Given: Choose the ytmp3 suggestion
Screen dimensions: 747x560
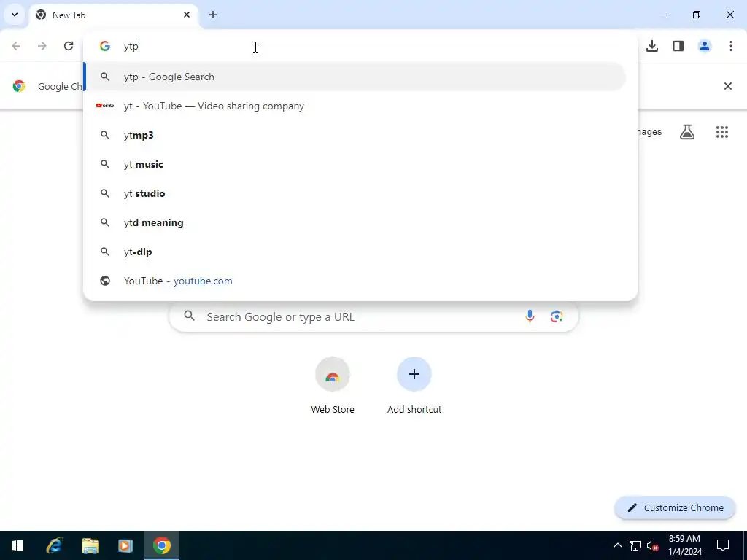Looking at the screenshot, I should pos(355,135).
